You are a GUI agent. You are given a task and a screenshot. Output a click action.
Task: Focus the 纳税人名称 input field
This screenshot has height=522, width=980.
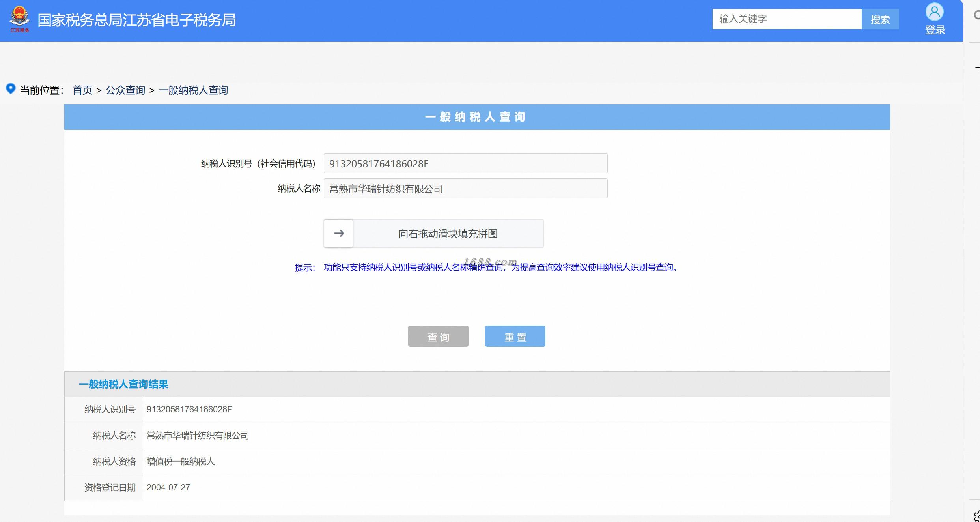click(x=465, y=189)
